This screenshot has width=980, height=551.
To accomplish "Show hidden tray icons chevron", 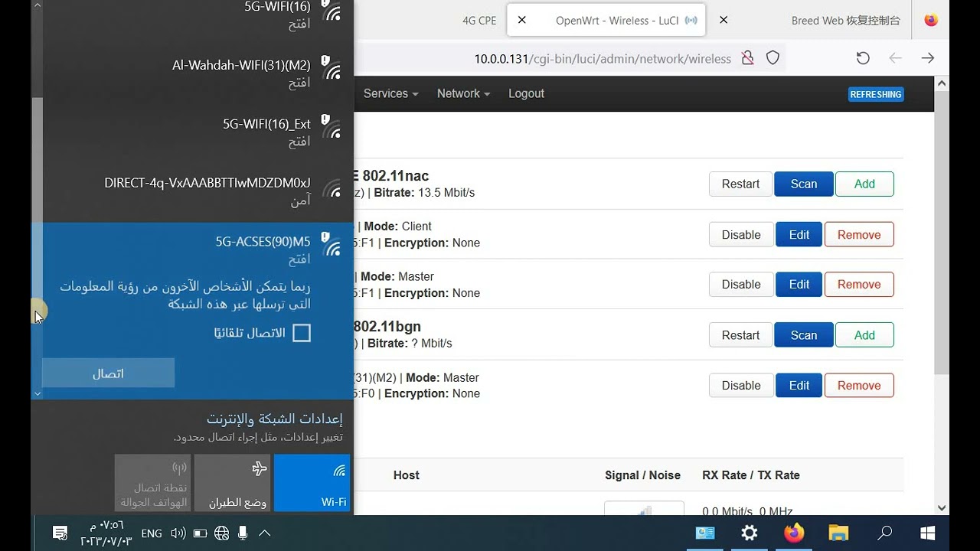I will coord(264,533).
